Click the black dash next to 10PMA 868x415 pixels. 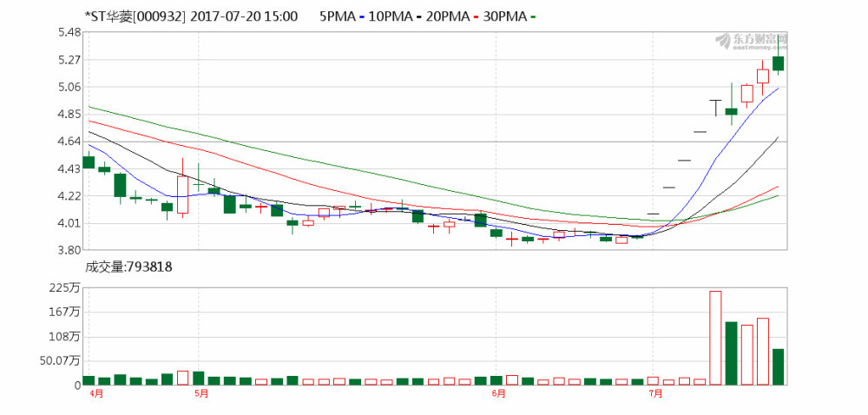point(419,17)
